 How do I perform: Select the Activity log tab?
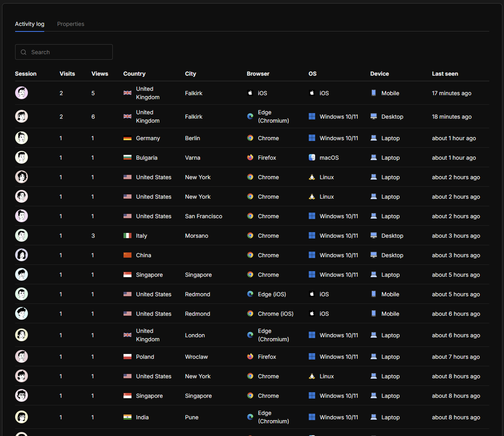(29, 24)
